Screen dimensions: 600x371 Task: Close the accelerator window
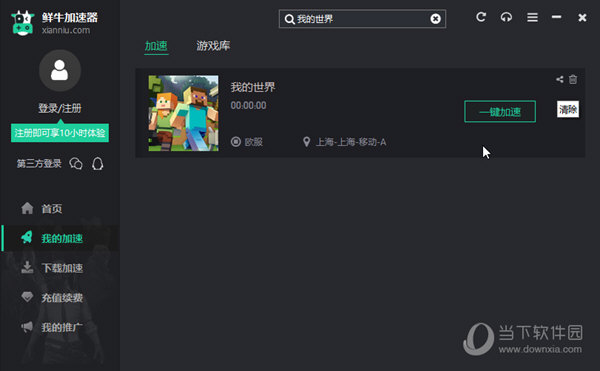tap(582, 18)
